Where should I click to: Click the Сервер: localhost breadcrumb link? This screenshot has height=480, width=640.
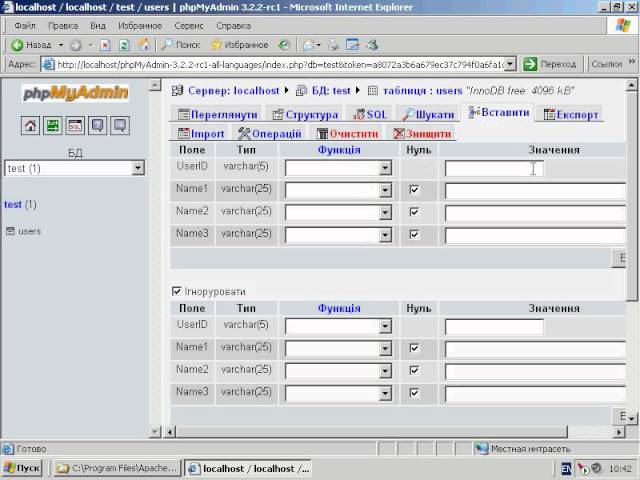[233, 91]
